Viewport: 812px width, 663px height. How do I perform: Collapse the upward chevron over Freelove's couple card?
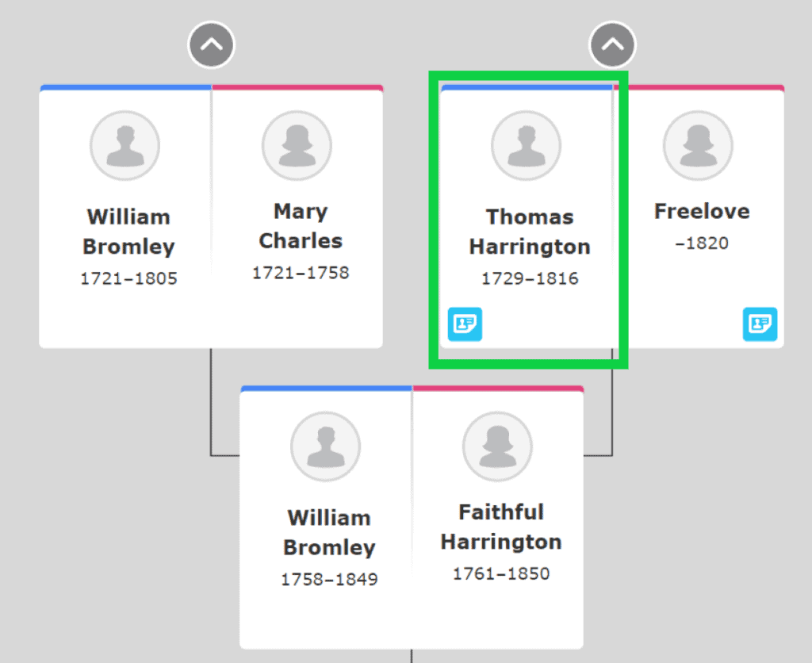click(x=612, y=44)
